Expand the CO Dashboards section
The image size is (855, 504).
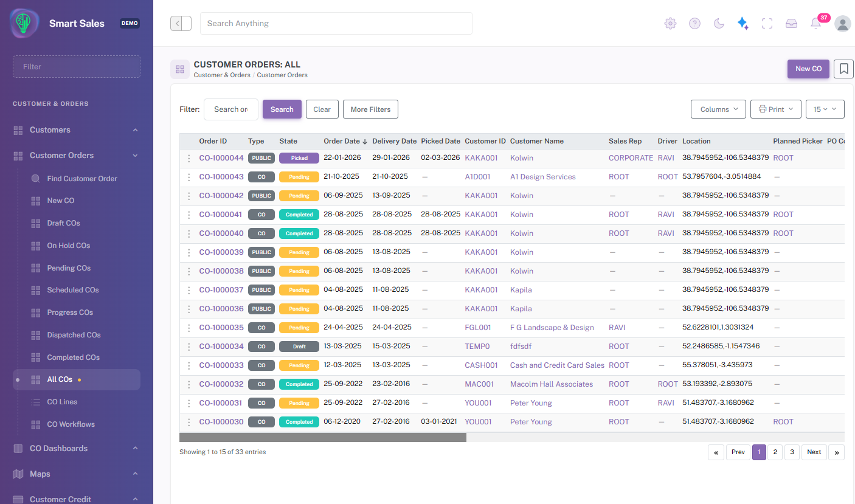tap(76, 449)
